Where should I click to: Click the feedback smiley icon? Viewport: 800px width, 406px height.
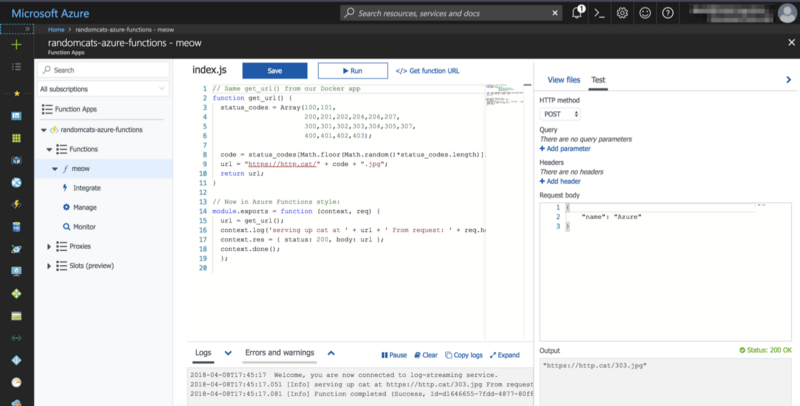[645, 13]
